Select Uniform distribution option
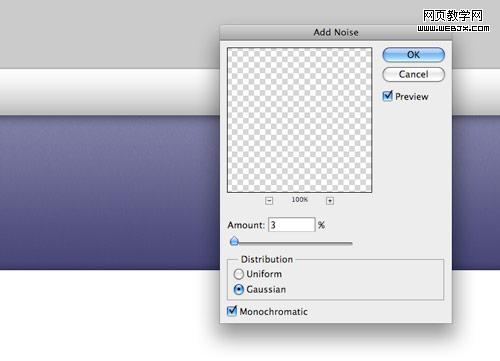Viewport: 500px width, 361px height. [x=239, y=274]
